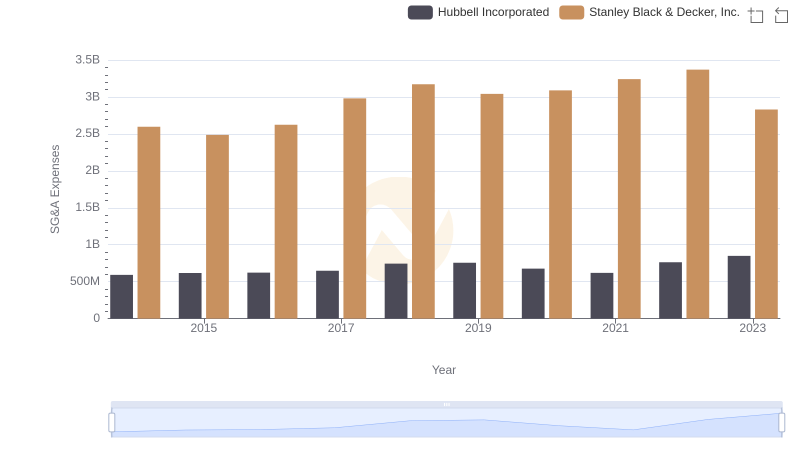Click Stanley Black & Decker 2020 bar

[561, 204]
